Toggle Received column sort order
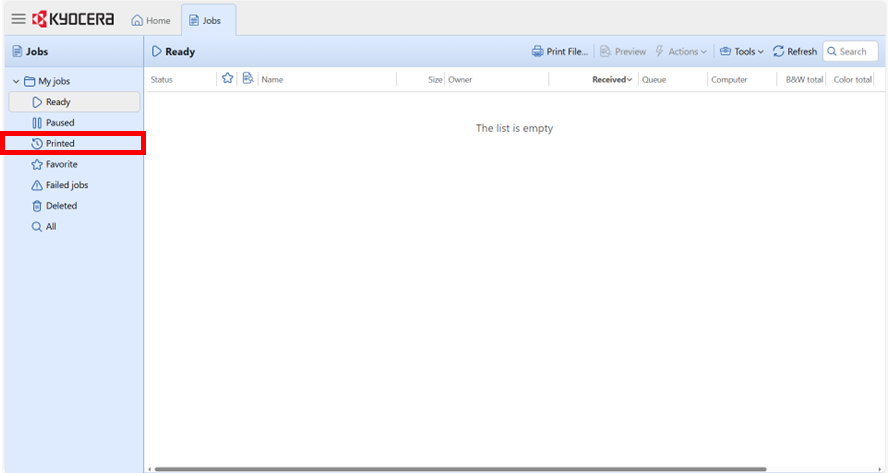 [x=612, y=80]
